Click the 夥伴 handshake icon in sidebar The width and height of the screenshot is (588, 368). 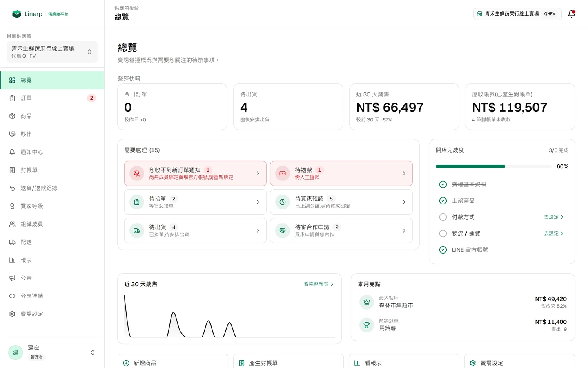coord(12,134)
